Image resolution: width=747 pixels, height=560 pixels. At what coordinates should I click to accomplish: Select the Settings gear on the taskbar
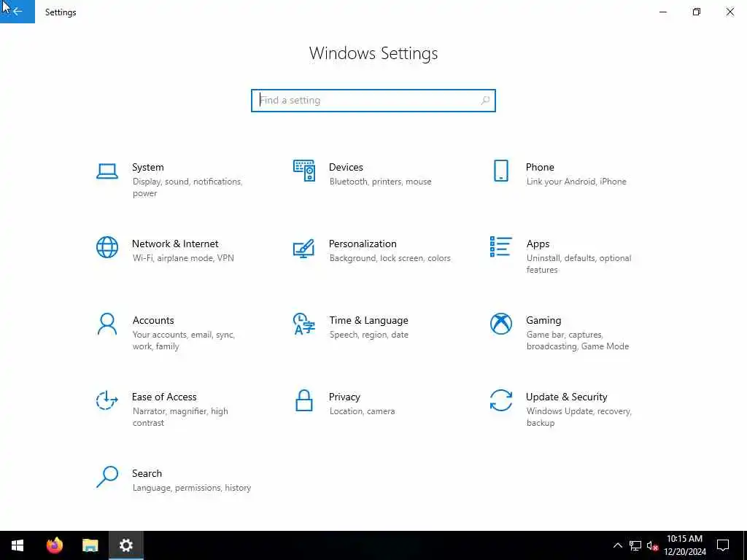pyautogui.click(x=125, y=545)
